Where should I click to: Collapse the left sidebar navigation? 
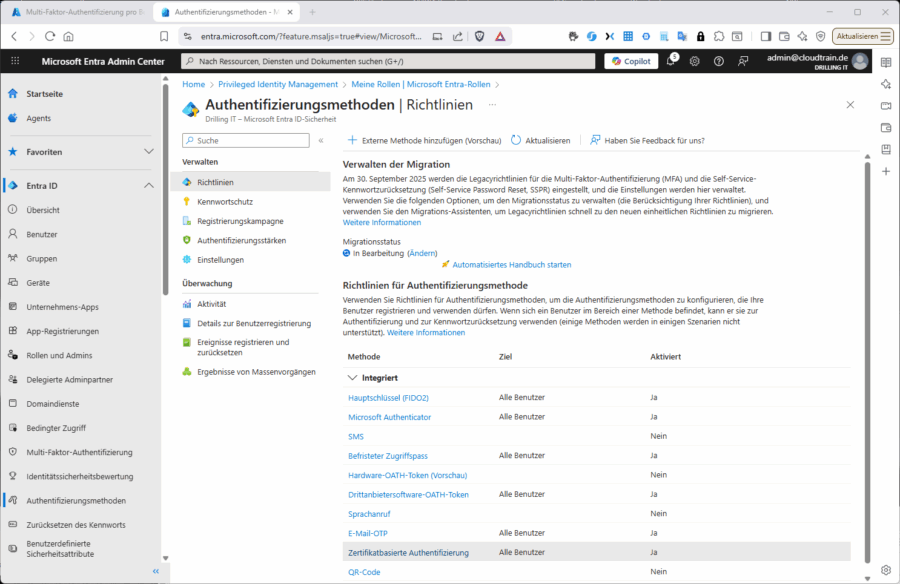tap(156, 571)
